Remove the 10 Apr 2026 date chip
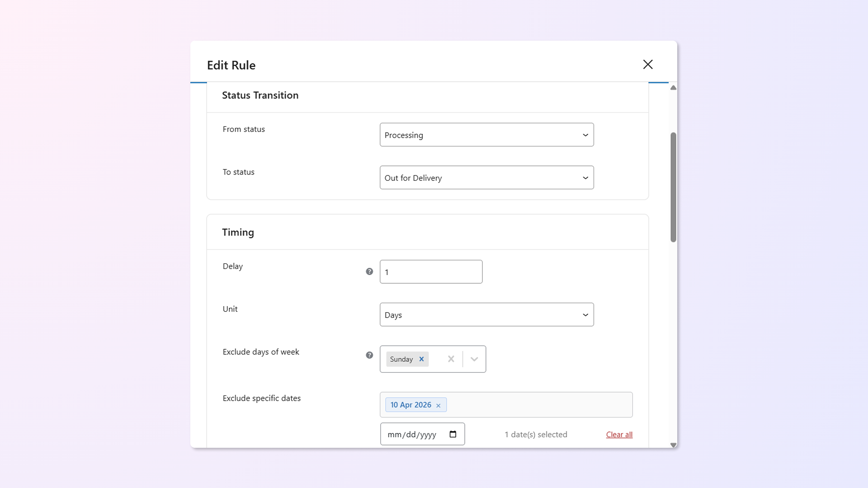868x488 pixels. (438, 405)
